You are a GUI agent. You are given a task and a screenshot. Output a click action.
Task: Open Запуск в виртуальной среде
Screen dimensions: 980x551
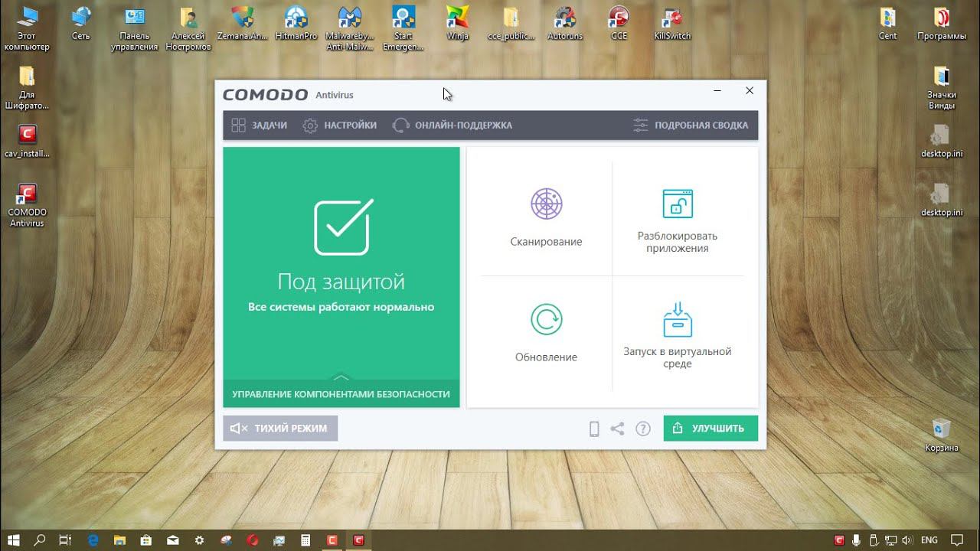678,334
